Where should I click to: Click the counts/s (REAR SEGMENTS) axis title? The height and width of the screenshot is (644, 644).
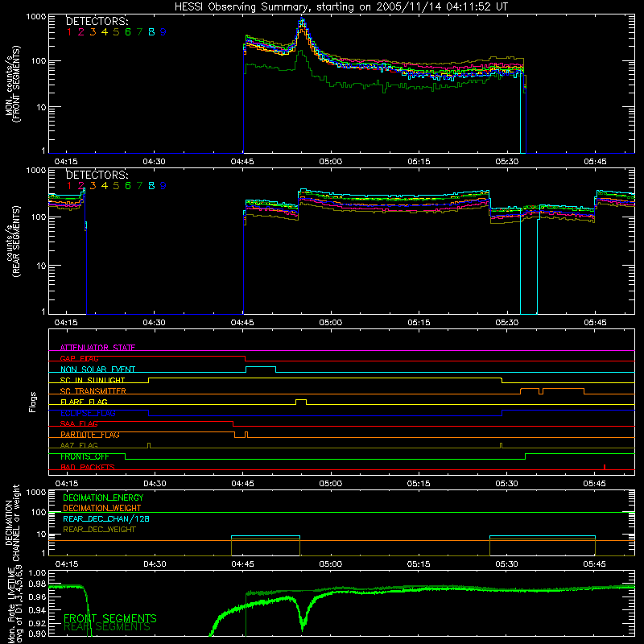[12, 242]
